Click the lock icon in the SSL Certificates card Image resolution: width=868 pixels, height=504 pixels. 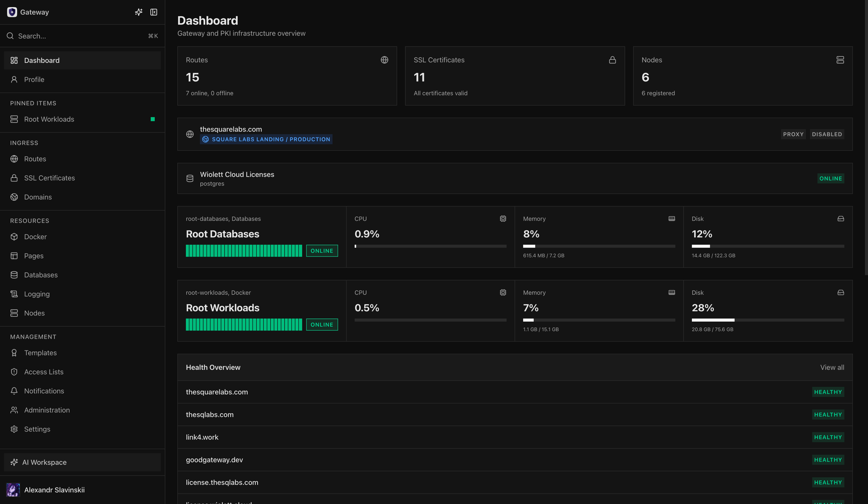[612, 60]
